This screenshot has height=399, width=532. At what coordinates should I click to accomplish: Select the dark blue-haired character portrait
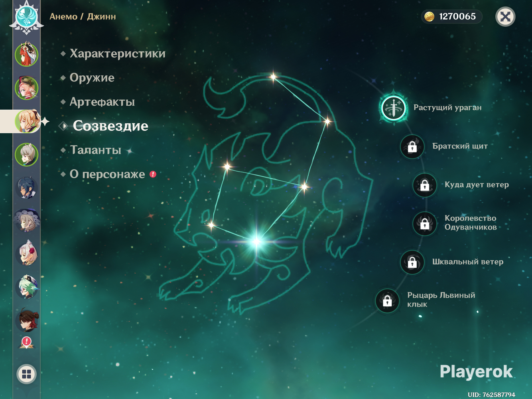pyautogui.click(x=26, y=188)
